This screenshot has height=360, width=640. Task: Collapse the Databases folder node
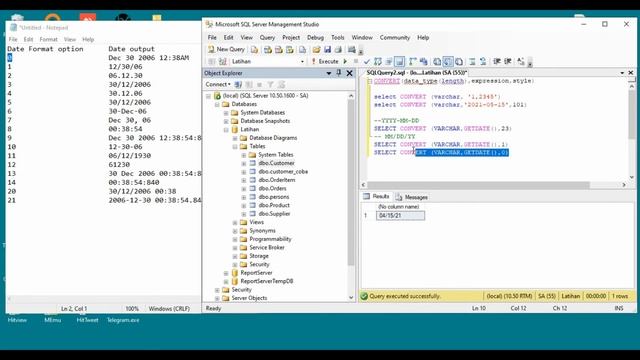coord(217,104)
